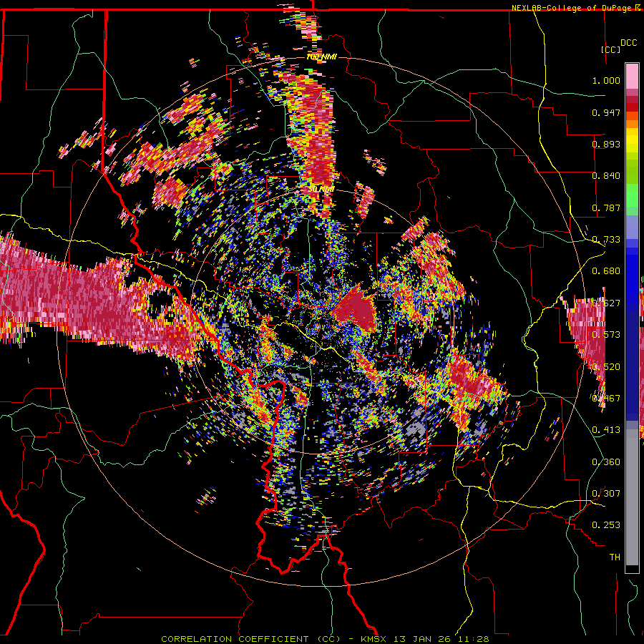Image resolution: width=644 pixels, height=644 pixels.
Task: Select the 0.733 scale value
Action: (x=606, y=240)
